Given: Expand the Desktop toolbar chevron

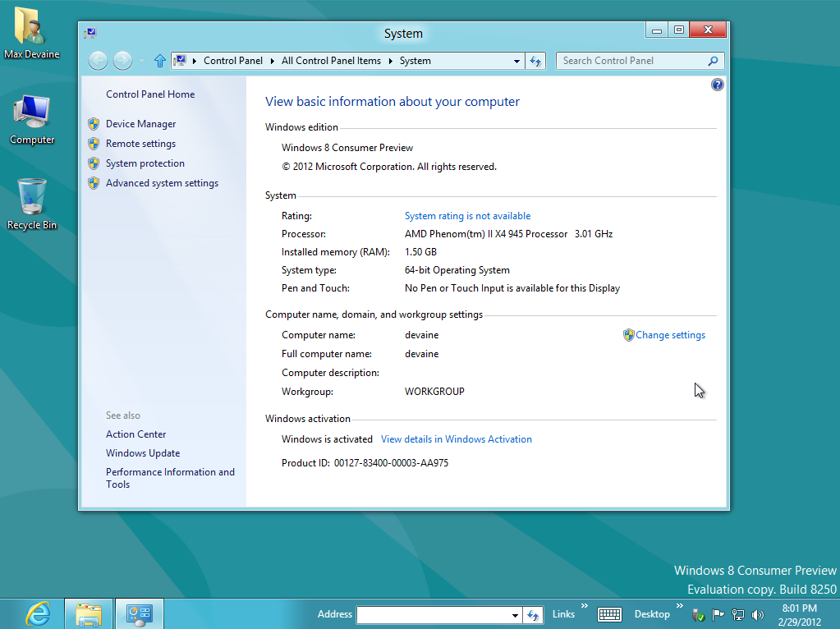Looking at the screenshot, I should [679, 606].
